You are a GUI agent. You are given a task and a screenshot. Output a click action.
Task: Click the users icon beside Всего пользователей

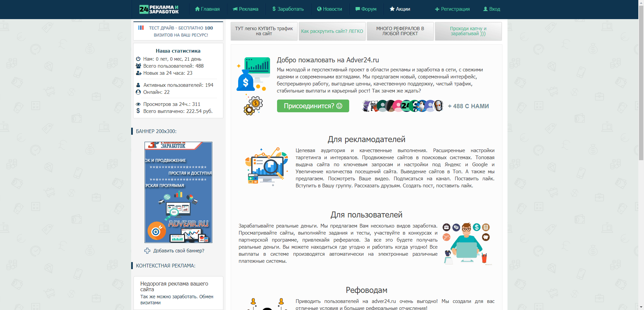(x=138, y=66)
